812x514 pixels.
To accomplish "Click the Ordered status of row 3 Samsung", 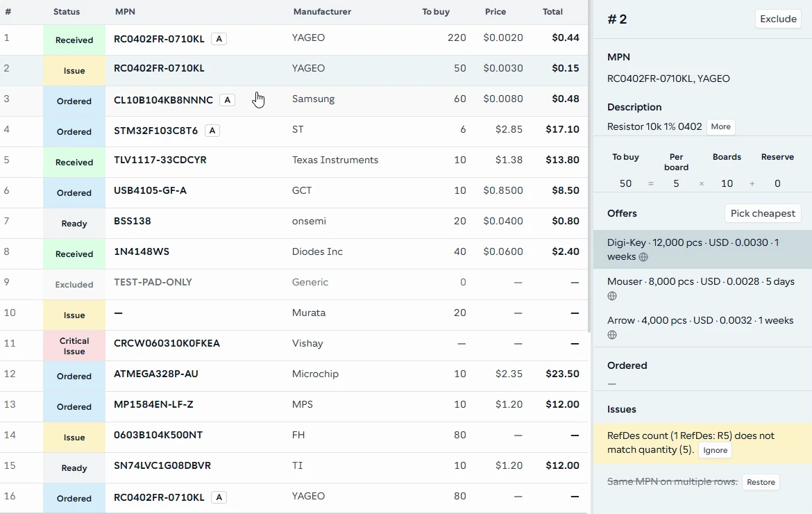I will tap(74, 101).
